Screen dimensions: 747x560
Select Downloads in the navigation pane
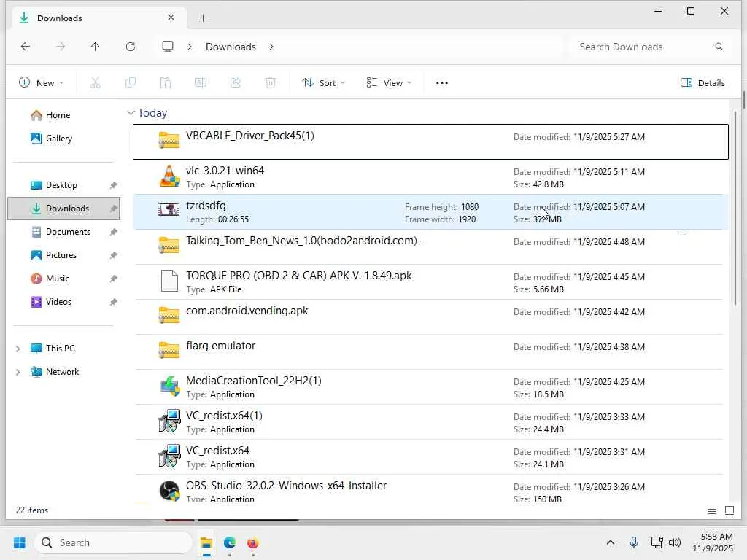[x=63, y=209]
